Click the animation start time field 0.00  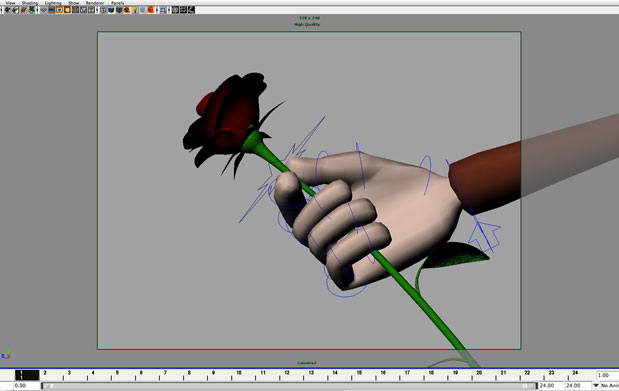26,385
